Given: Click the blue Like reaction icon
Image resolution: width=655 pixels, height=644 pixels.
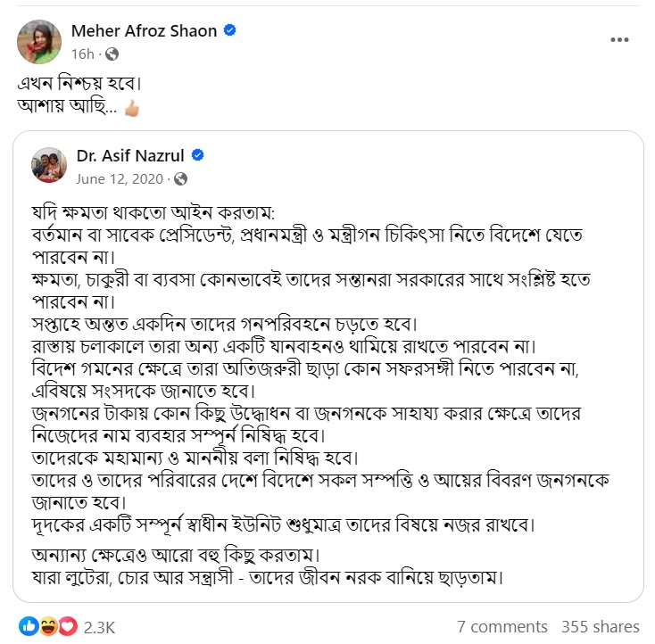Looking at the screenshot, I should click(x=29, y=626).
